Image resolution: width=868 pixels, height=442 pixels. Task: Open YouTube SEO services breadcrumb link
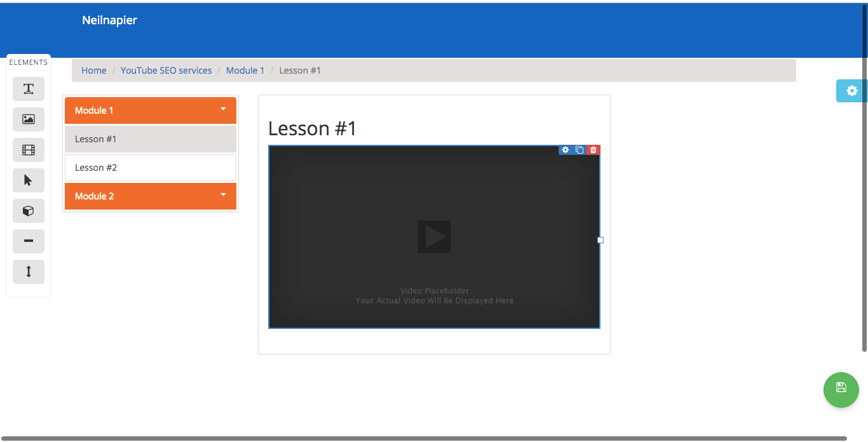coord(166,70)
